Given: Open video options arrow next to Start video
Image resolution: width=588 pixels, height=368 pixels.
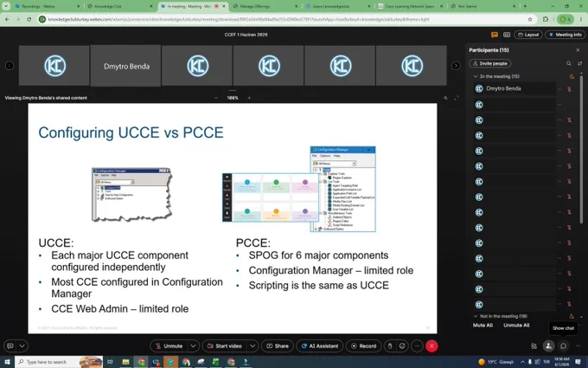Looking at the screenshot, I should 252,345.
